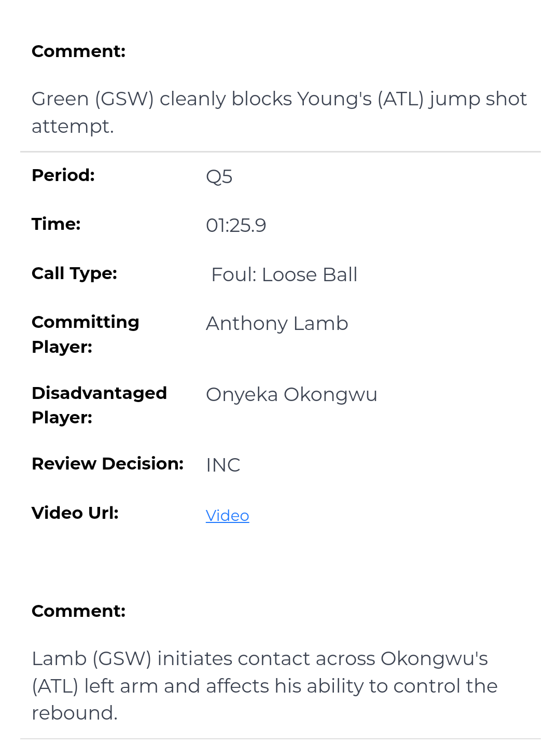560x745 pixels.
Task: Select the Q5 period value
Action: click(x=219, y=177)
